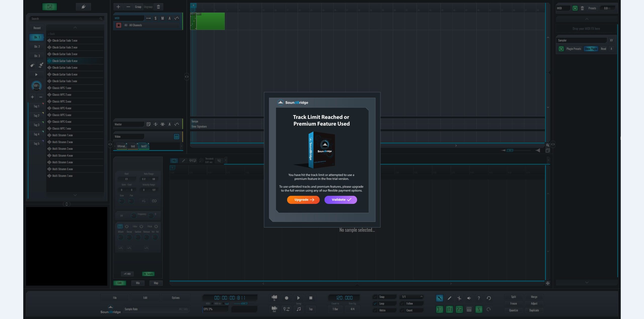
Task: Click the Quantize button
Action: point(513,310)
